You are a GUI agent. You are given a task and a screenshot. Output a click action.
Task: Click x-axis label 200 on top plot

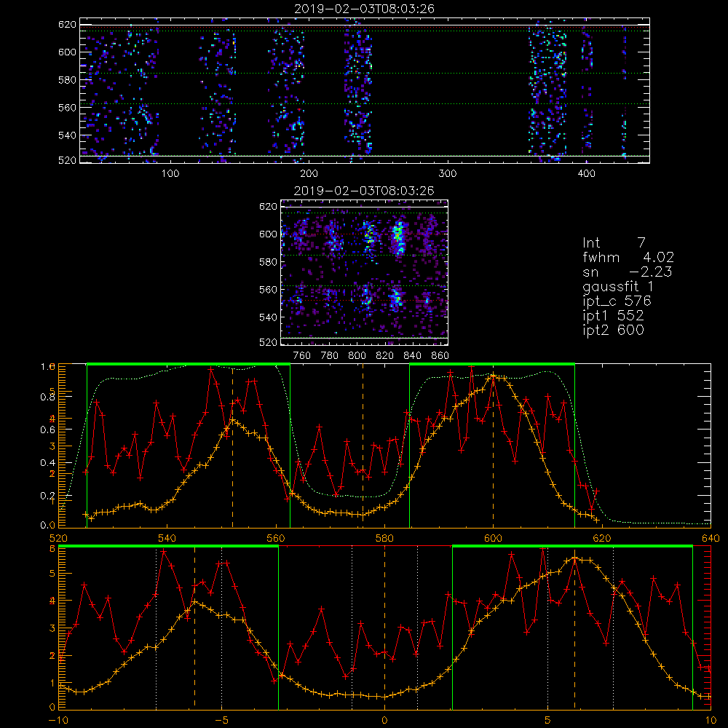pos(309,174)
